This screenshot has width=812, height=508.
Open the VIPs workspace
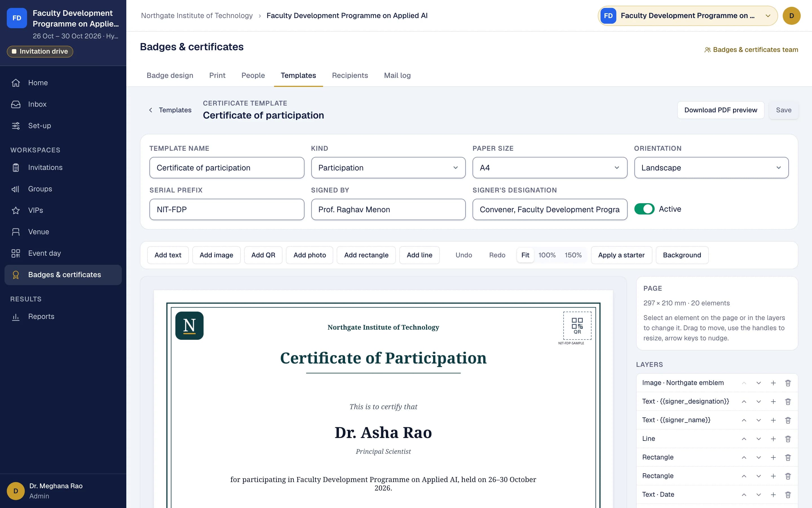(x=63, y=210)
